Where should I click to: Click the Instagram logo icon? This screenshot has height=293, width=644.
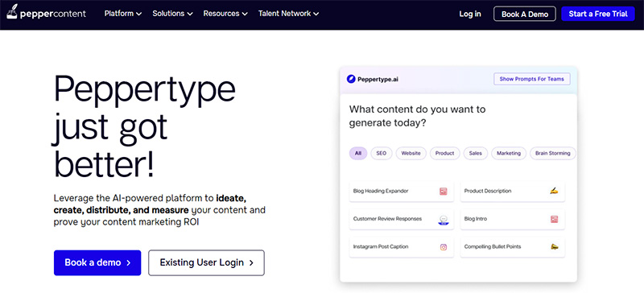(x=444, y=247)
